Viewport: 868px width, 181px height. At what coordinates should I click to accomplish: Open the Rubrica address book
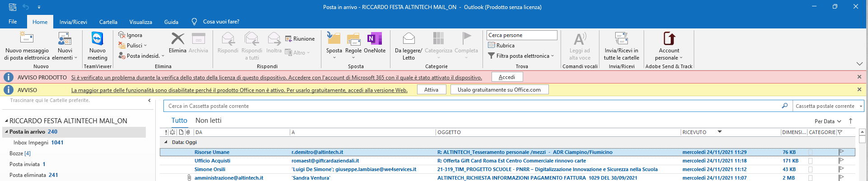(501, 46)
